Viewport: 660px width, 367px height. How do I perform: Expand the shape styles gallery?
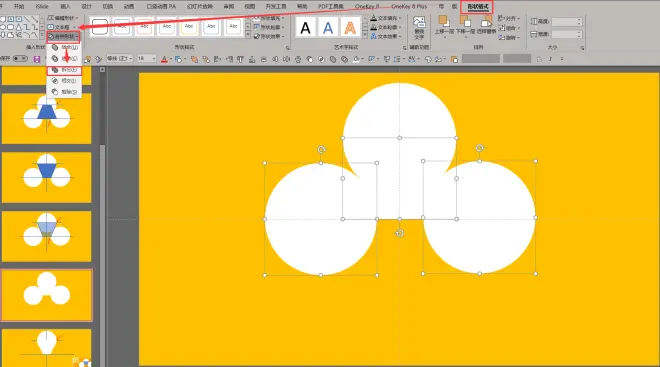coord(248,35)
